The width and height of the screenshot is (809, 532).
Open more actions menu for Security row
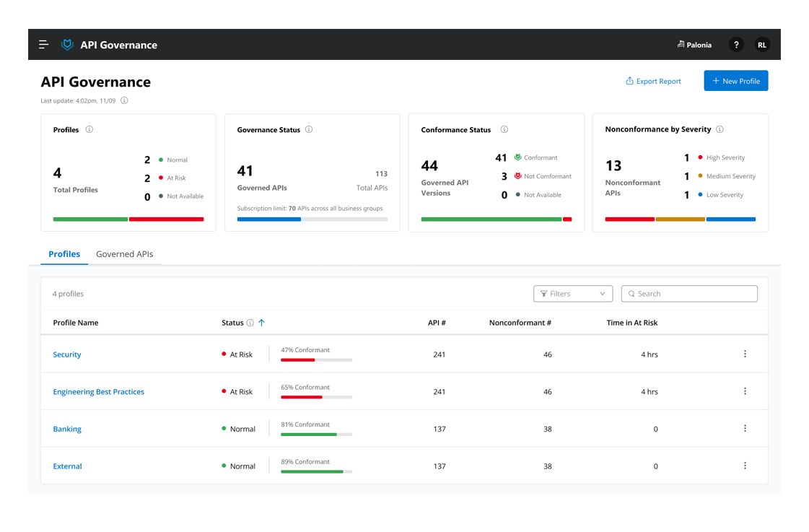coord(745,354)
